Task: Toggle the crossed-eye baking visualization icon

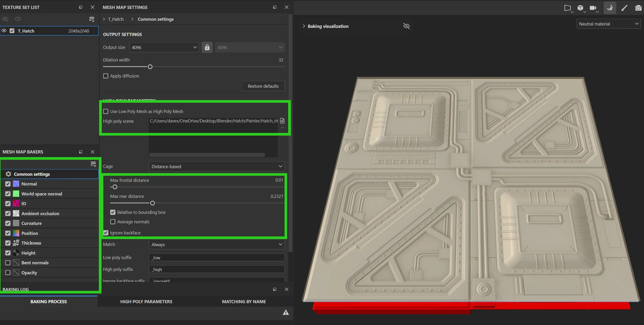Action: 407,26
